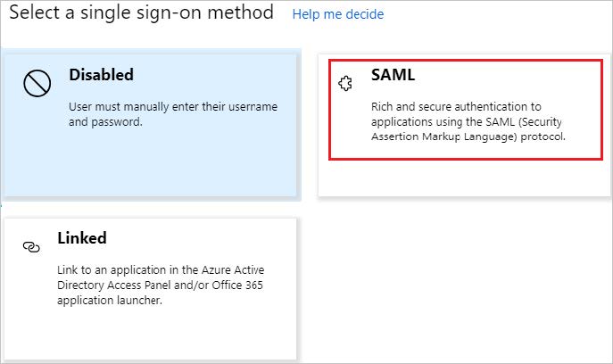
Task: Click empty space inside the blue Disabled card
Action: coord(152,165)
